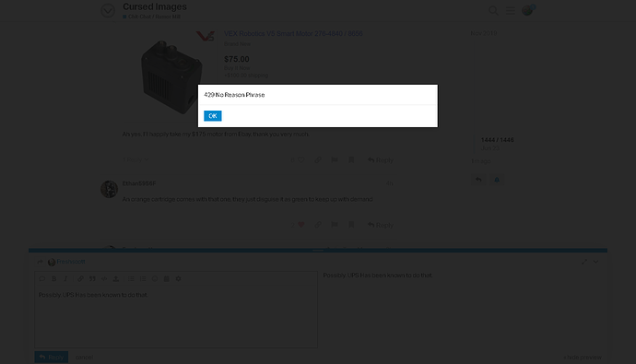
Task: Open the emoji picker in the composer
Action: (x=155, y=279)
